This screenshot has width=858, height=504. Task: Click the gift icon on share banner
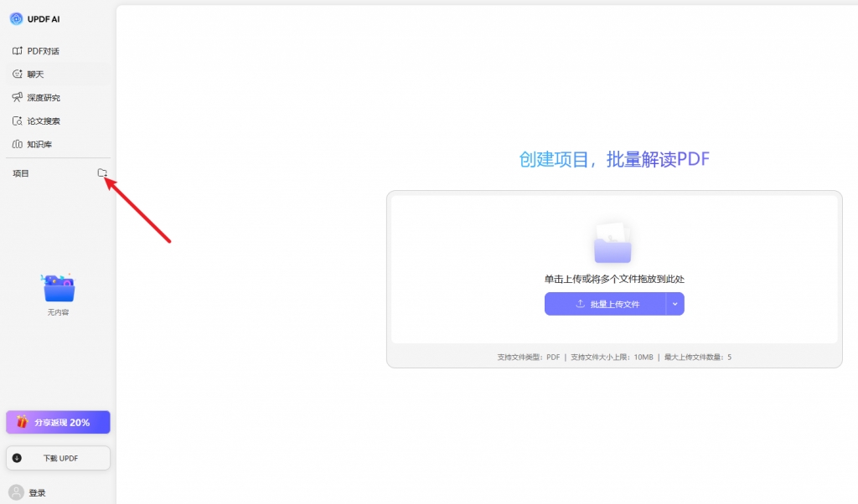pos(22,422)
